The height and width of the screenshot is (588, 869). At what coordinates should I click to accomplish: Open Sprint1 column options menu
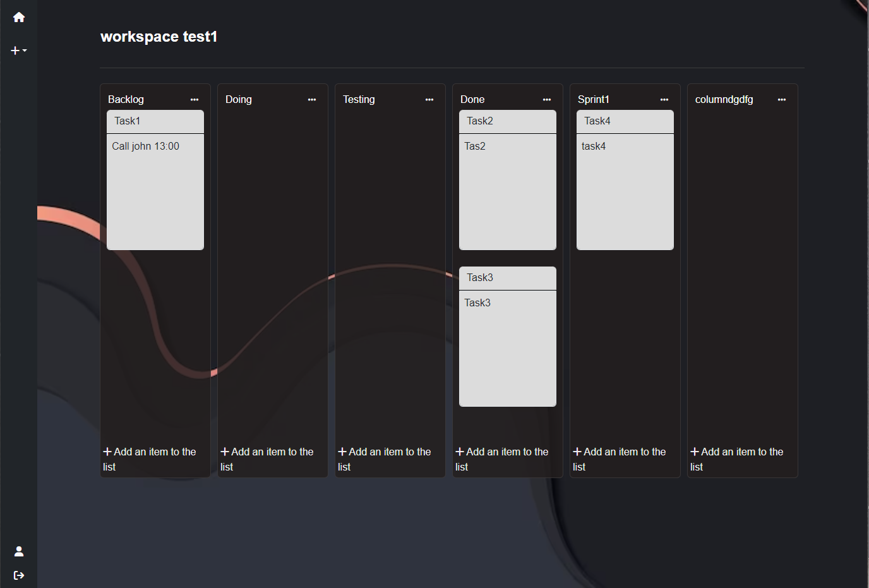click(664, 100)
